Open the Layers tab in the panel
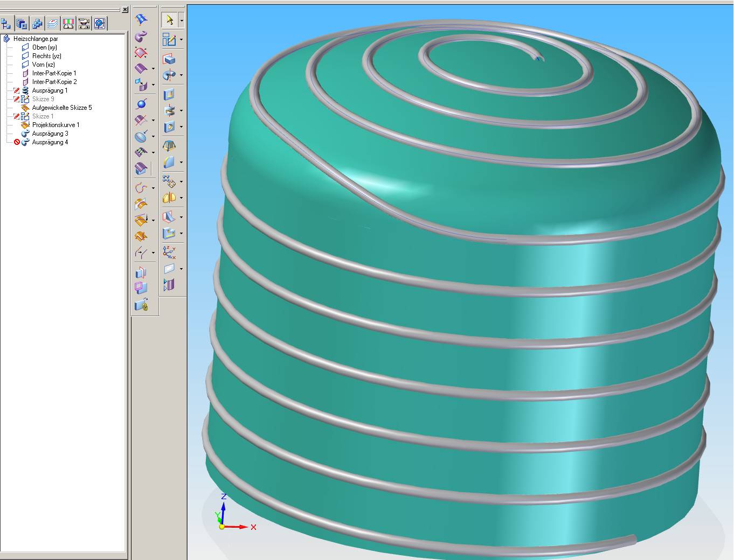 (x=53, y=23)
